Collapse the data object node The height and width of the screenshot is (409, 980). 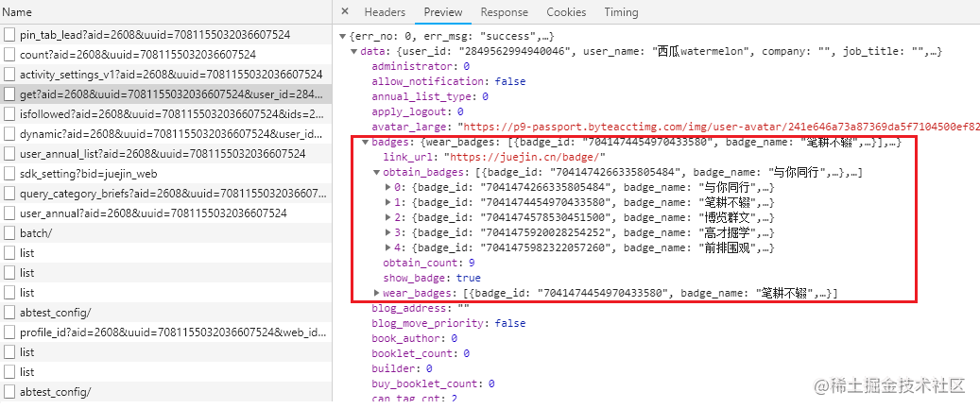click(x=354, y=51)
